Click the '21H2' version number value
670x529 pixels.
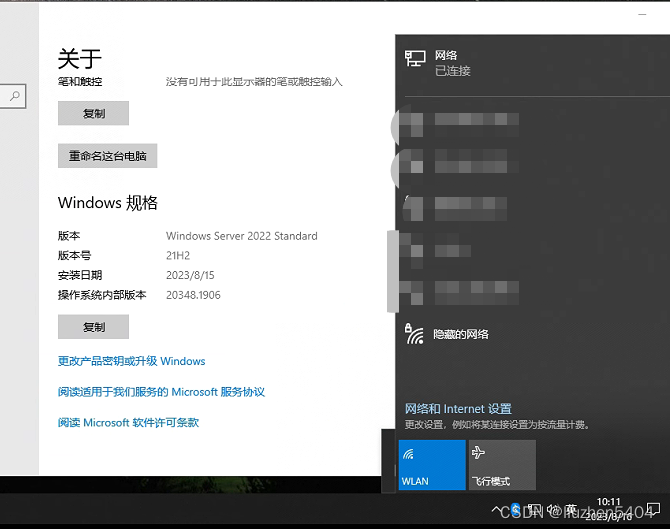coord(178,256)
